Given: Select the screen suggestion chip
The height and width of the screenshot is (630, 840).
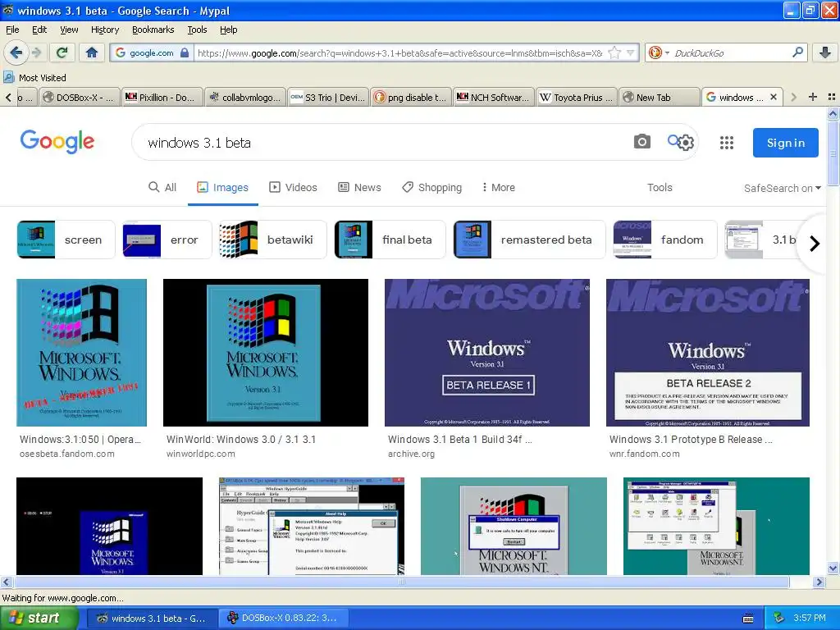Looking at the screenshot, I should tap(66, 240).
